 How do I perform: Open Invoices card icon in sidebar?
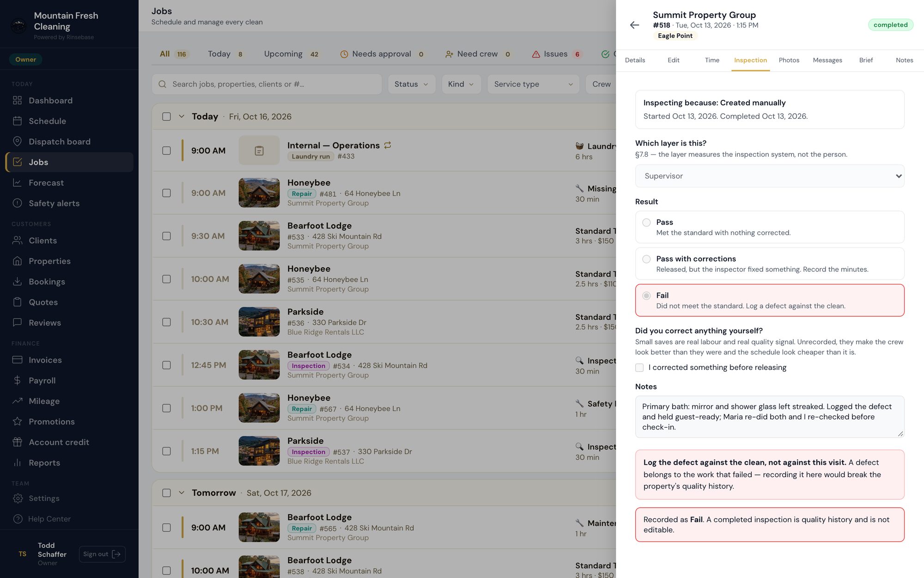18,360
